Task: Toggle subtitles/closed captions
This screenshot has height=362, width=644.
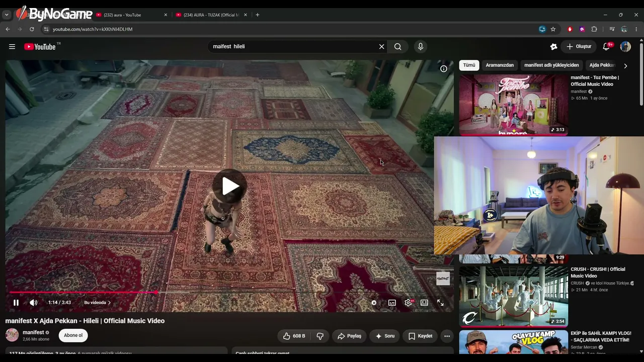Action: pos(392,303)
